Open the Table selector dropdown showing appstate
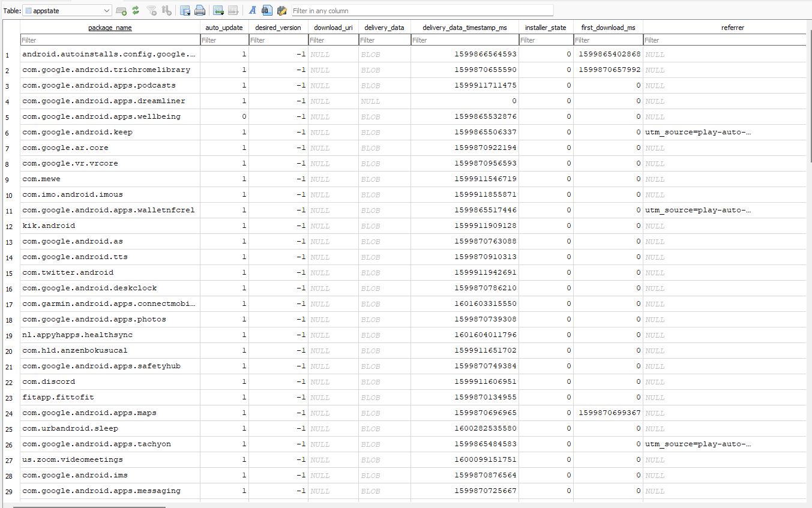The width and height of the screenshot is (812, 508). click(x=67, y=11)
